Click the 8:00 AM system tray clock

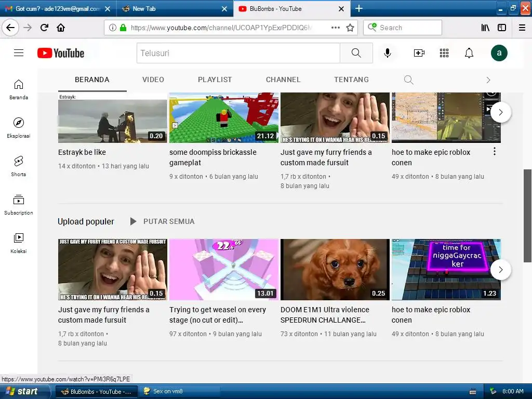tap(513, 392)
